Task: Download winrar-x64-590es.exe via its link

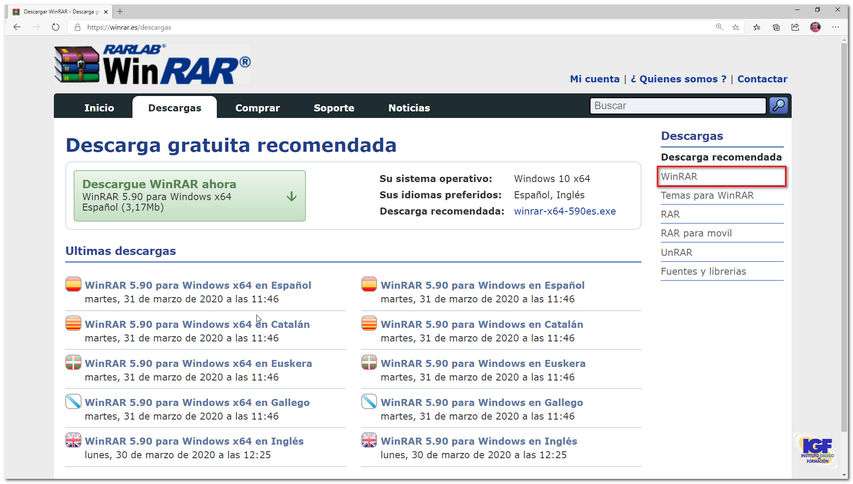Action: (565, 211)
